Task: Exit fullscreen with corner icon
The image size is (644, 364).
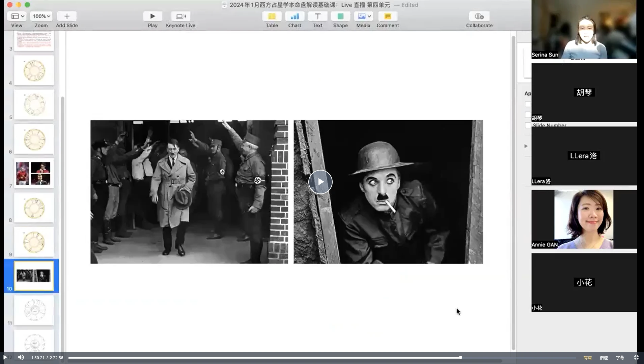Action: point(636,357)
